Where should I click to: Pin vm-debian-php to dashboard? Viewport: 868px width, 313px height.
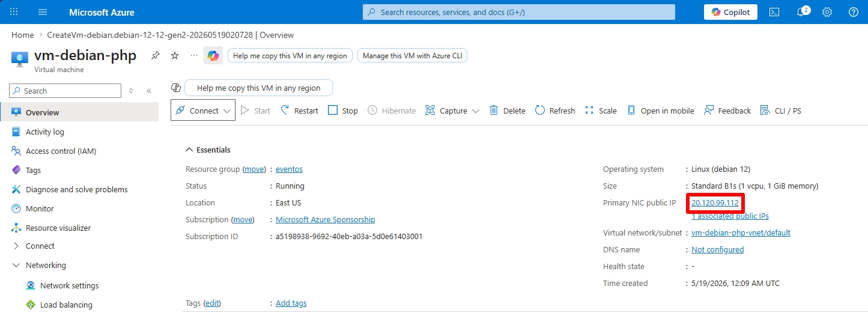coord(156,55)
